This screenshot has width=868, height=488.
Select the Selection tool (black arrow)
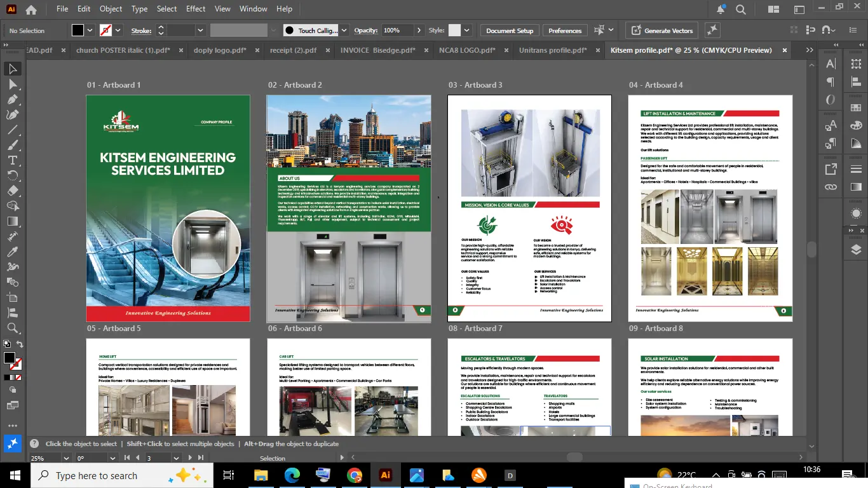point(12,69)
